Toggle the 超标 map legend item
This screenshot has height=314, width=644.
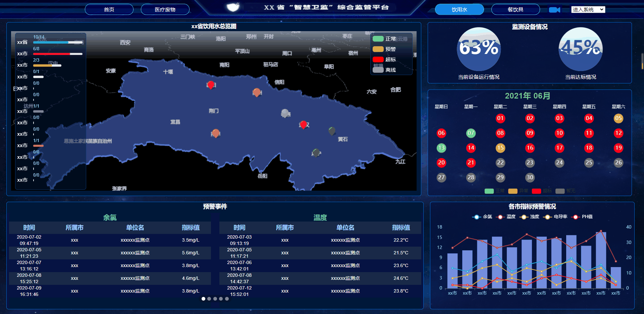[384, 60]
